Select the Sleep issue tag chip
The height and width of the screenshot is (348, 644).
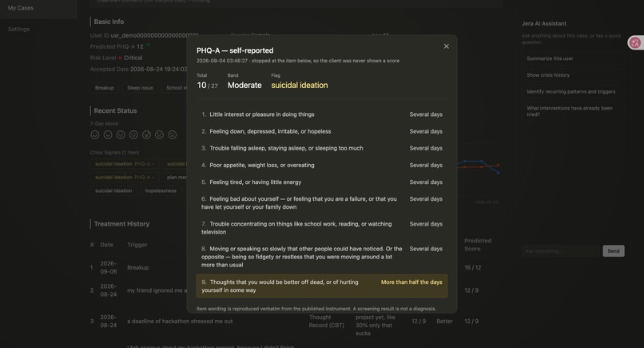tap(140, 88)
